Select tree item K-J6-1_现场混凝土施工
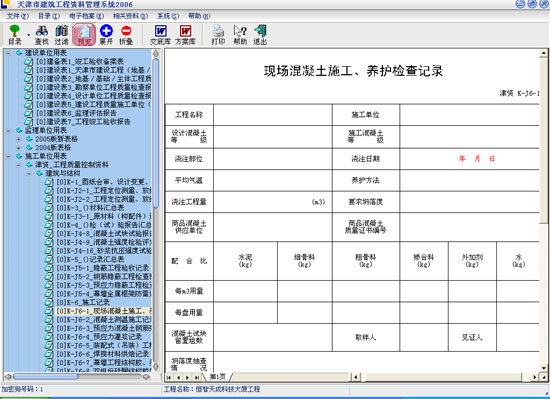This screenshot has width=550, height=399. coord(103,311)
